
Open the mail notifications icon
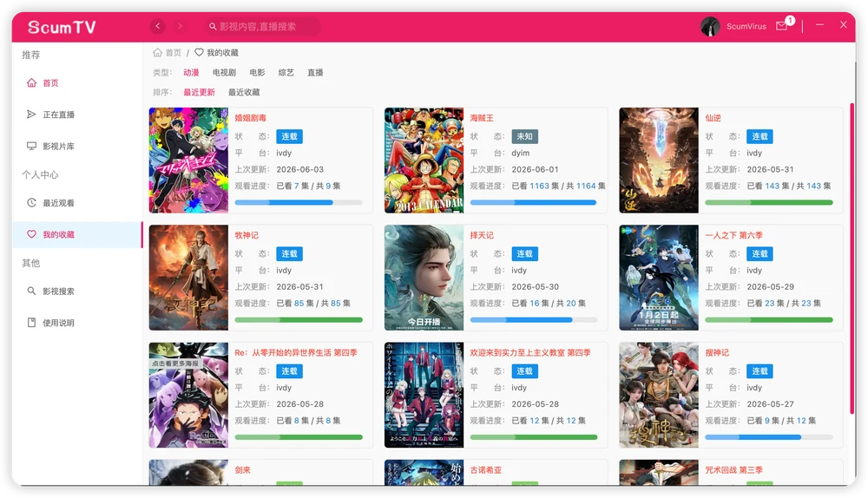click(x=781, y=26)
